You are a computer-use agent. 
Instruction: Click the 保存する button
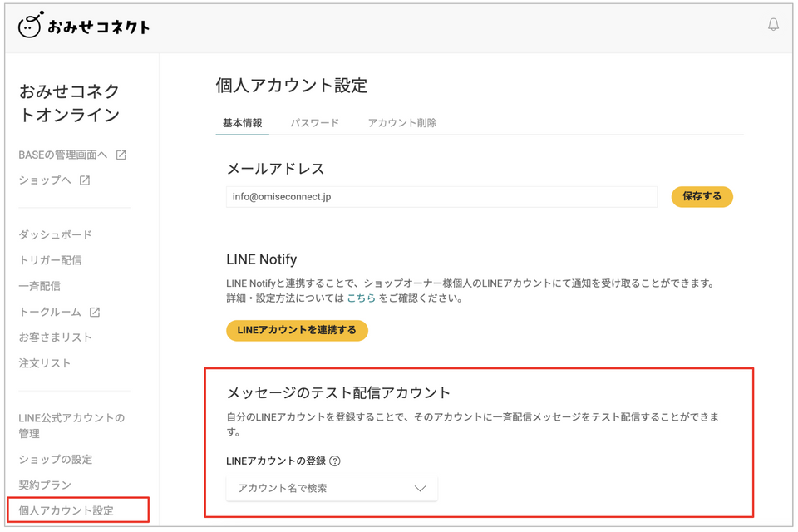(702, 196)
